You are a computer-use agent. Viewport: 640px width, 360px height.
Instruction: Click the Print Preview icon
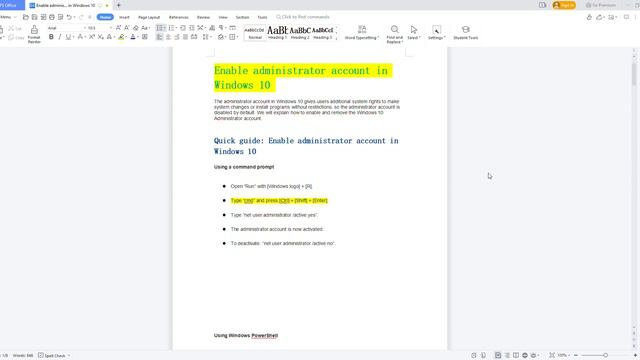pyautogui.click(x=60, y=17)
